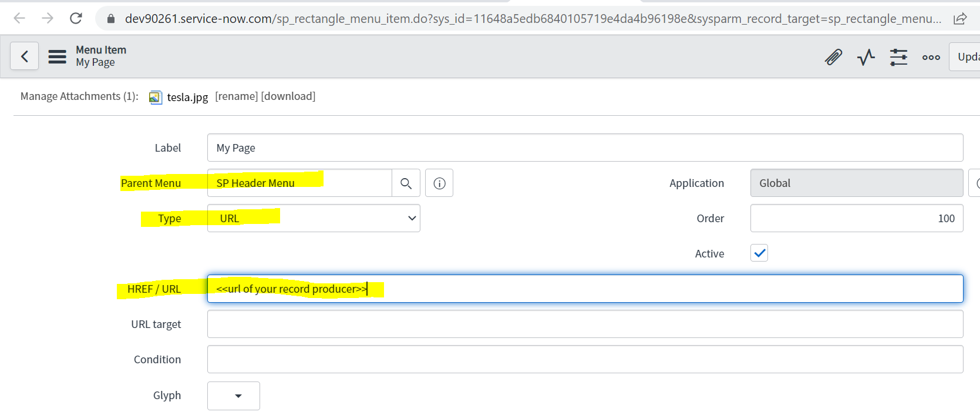Download the tesla.jpg attachment
The height and width of the screenshot is (415, 980).
[288, 96]
